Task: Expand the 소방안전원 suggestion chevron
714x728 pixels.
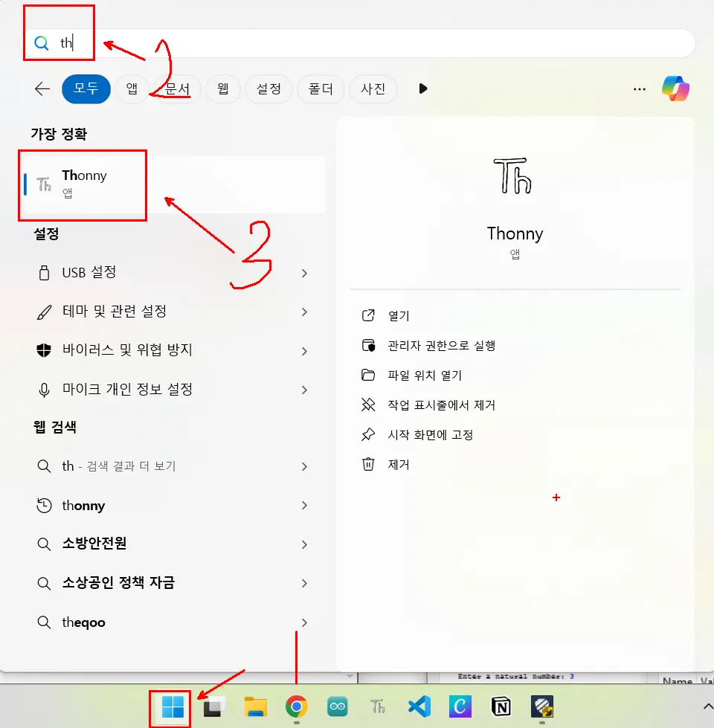Action: point(304,544)
